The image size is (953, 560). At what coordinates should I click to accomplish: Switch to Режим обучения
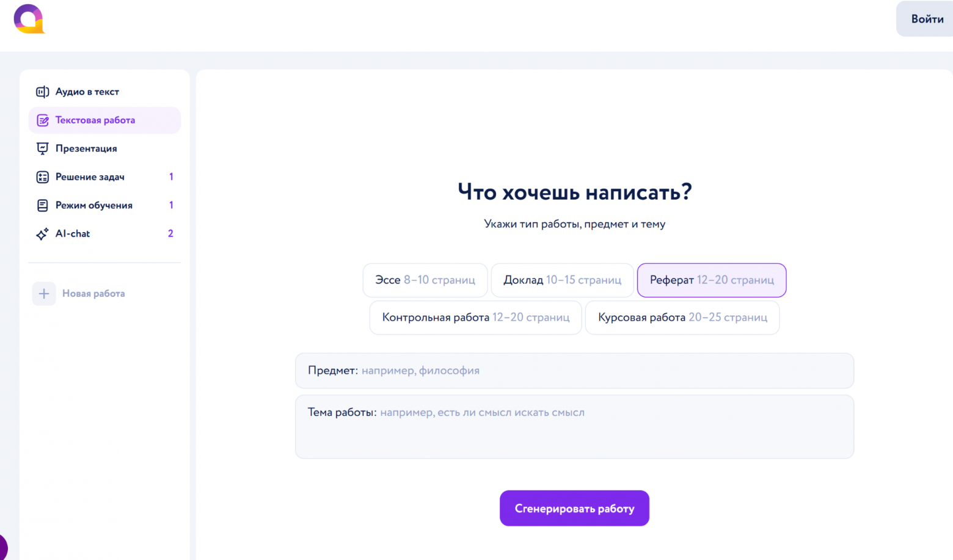pyautogui.click(x=104, y=205)
